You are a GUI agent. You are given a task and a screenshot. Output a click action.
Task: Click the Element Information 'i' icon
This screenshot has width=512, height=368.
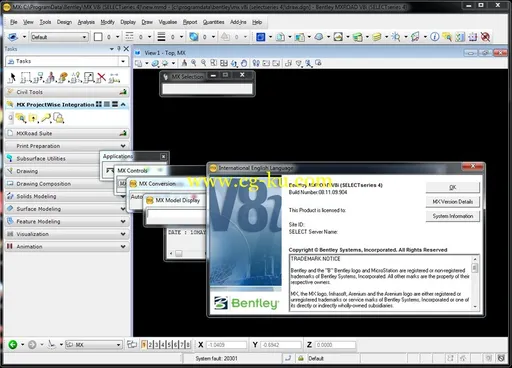point(434,37)
